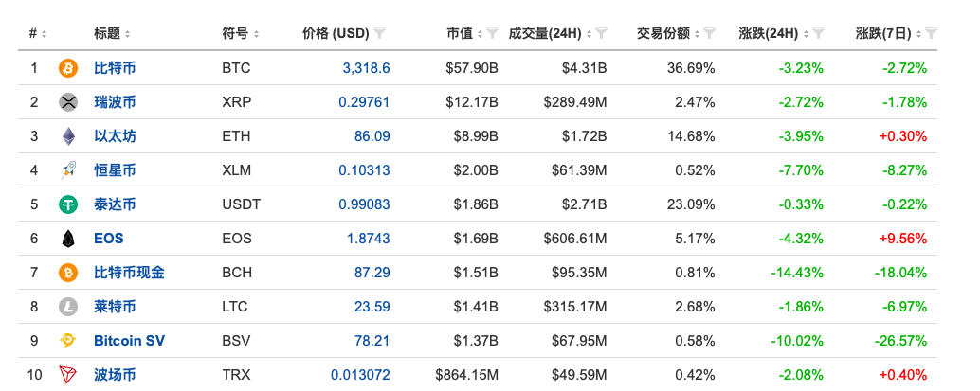
Task: Click the Stellar rocket icon
Action: coord(68,170)
